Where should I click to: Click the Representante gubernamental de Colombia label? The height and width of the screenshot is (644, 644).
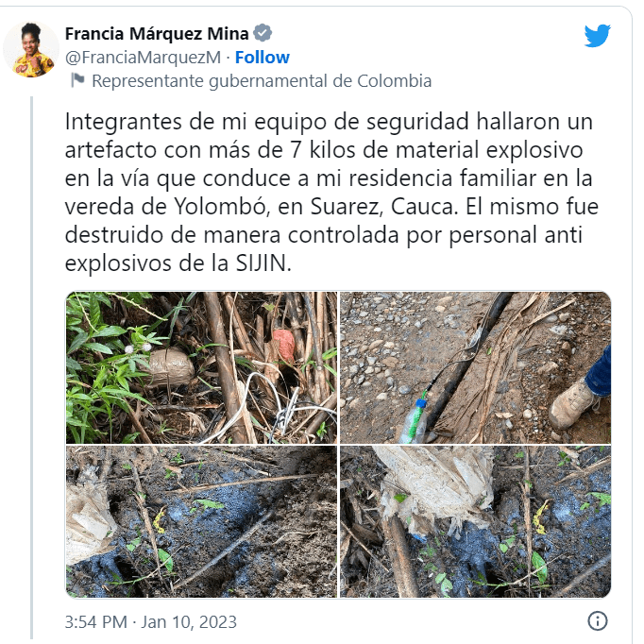tap(262, 81)
